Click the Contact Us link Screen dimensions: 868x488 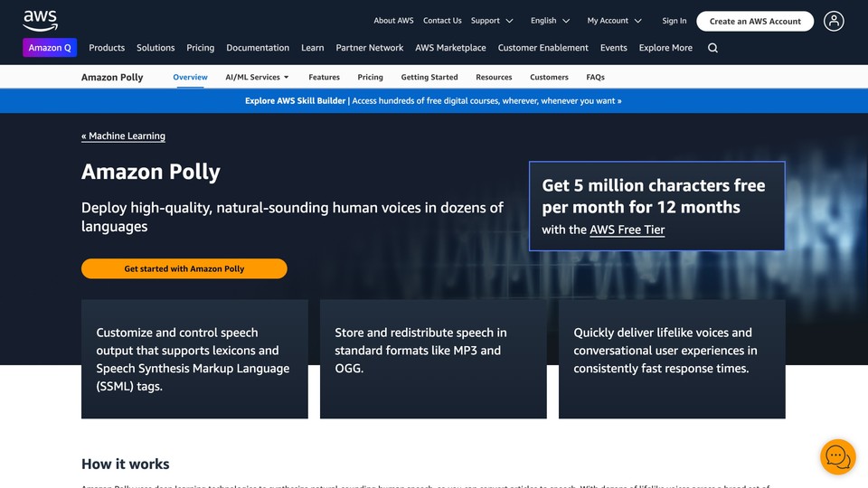[442, 21]
